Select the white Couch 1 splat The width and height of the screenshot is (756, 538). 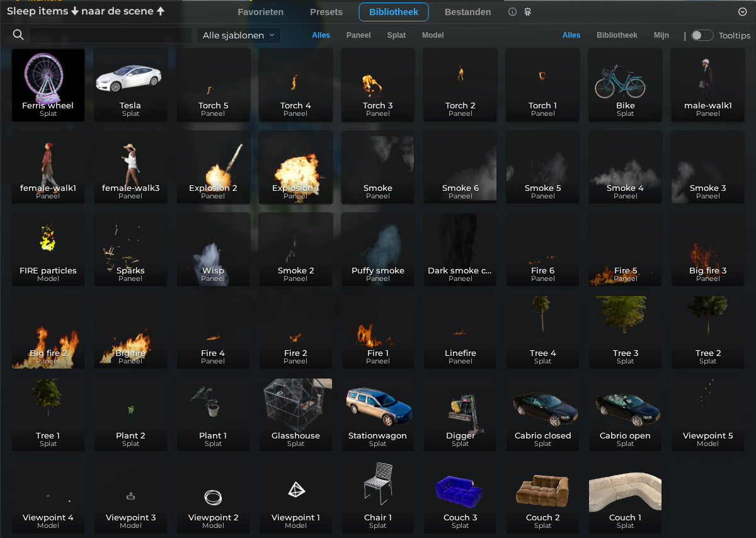(x=625, y=498)
